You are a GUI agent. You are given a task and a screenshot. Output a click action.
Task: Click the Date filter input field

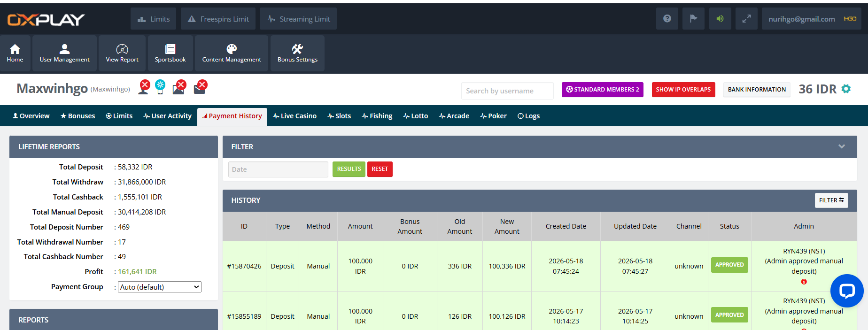tap(278, 169)
